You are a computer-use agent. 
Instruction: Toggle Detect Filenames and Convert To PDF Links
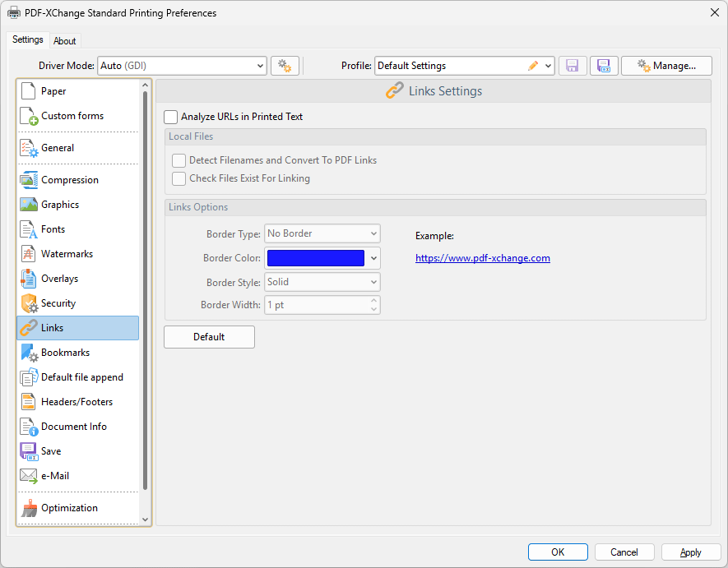(x=179, y=160)
